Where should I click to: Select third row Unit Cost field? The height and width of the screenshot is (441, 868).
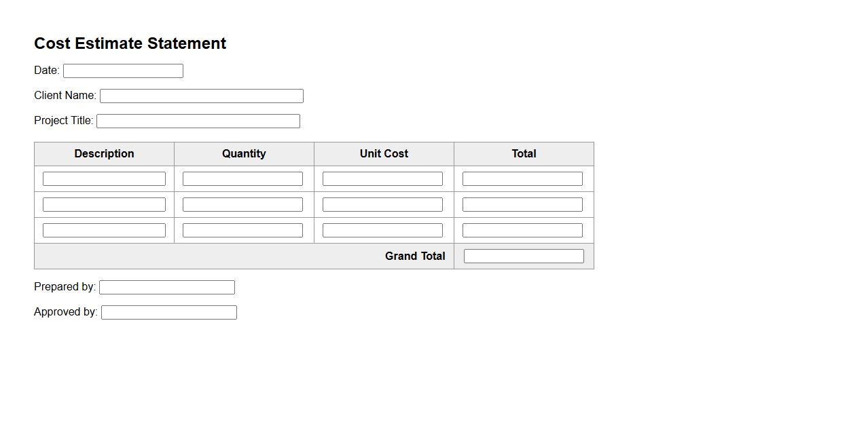(x=382, y=231)
